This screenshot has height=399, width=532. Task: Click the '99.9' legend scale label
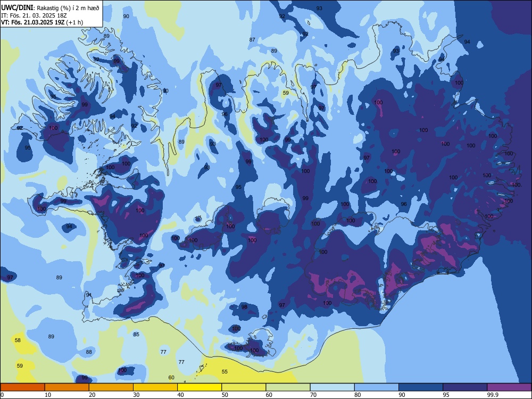click(x=493, y=395)
